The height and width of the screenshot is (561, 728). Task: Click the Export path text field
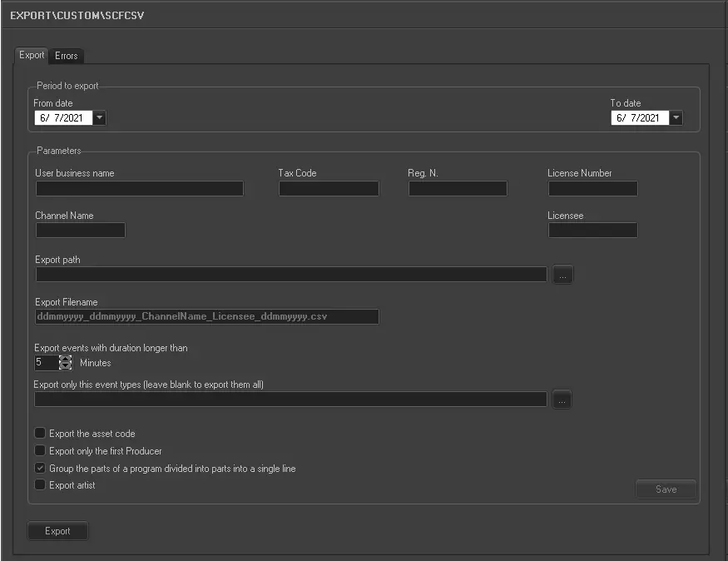(291, 275)
